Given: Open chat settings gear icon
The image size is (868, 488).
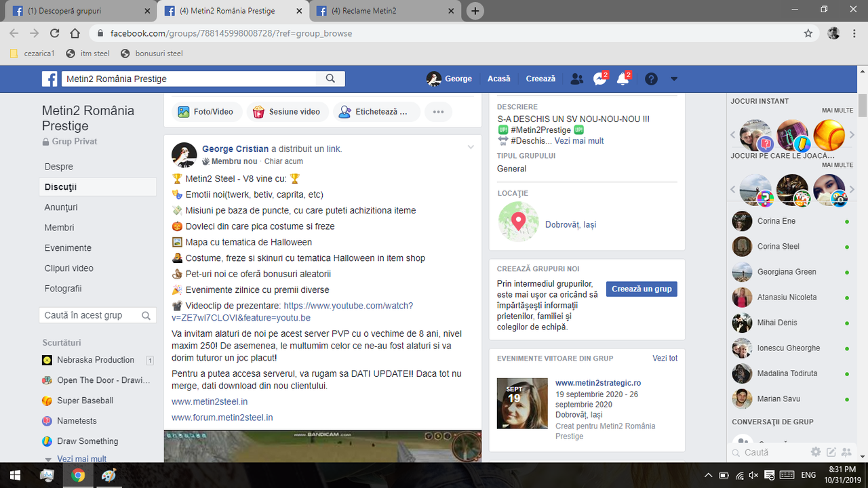Looking at the screenshot, I should pos(816,452).
